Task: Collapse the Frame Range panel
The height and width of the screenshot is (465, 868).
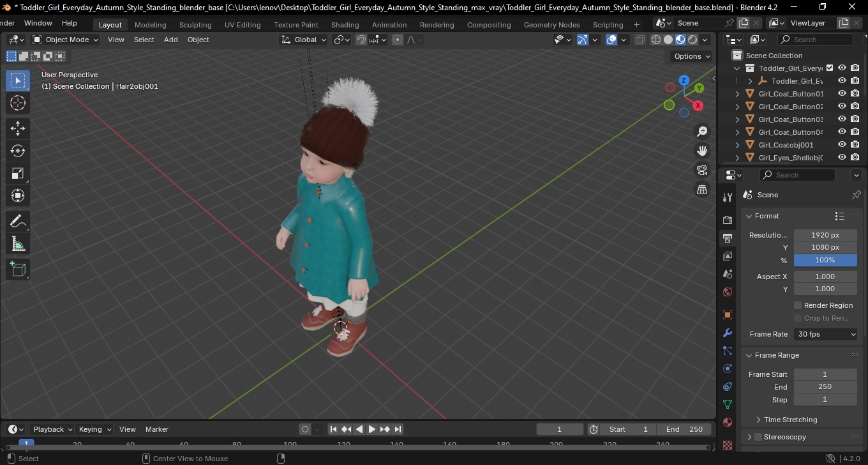Action: coord(749,355)
